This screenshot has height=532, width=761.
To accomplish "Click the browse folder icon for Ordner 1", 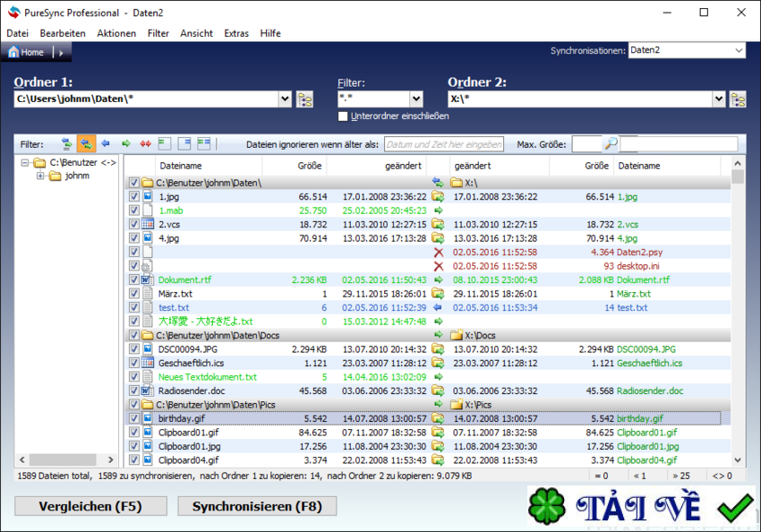I will coord(304,99).
